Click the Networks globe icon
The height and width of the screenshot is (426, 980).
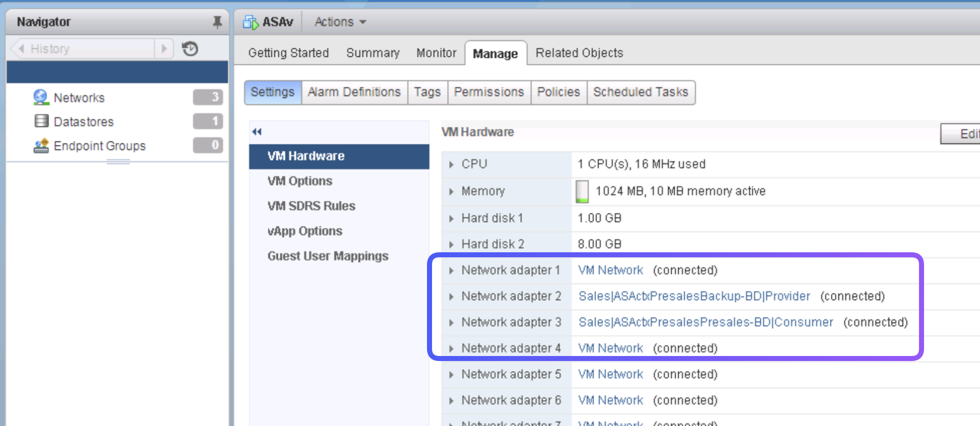pos(41,97)
